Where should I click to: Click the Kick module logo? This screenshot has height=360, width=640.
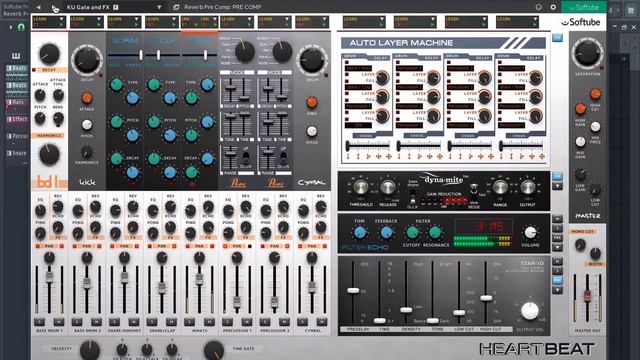[87, 182]
